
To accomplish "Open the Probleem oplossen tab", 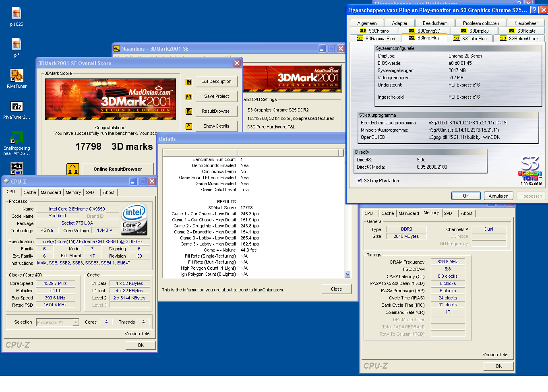I will tap(481, 23).
